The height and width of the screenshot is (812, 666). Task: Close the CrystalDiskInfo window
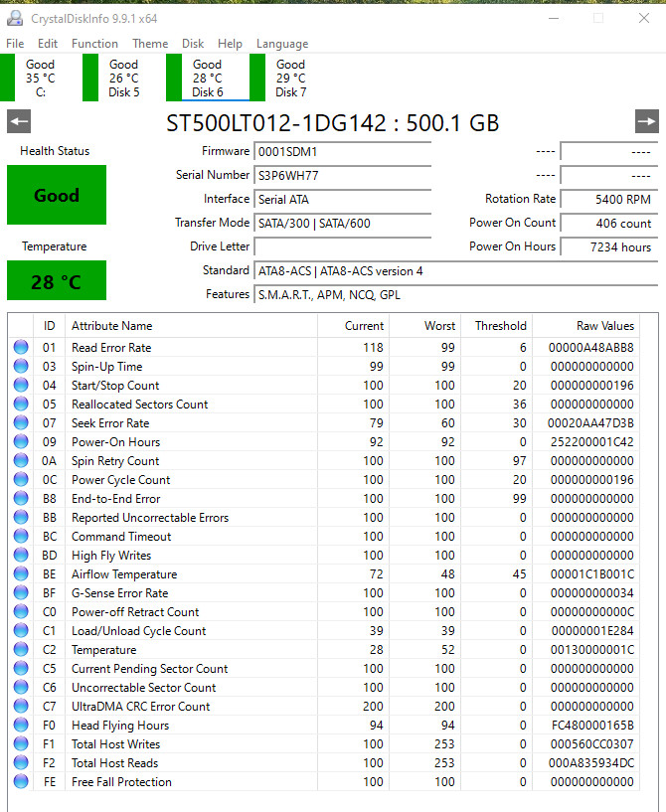pyautogui.click(x=644, y=18)
